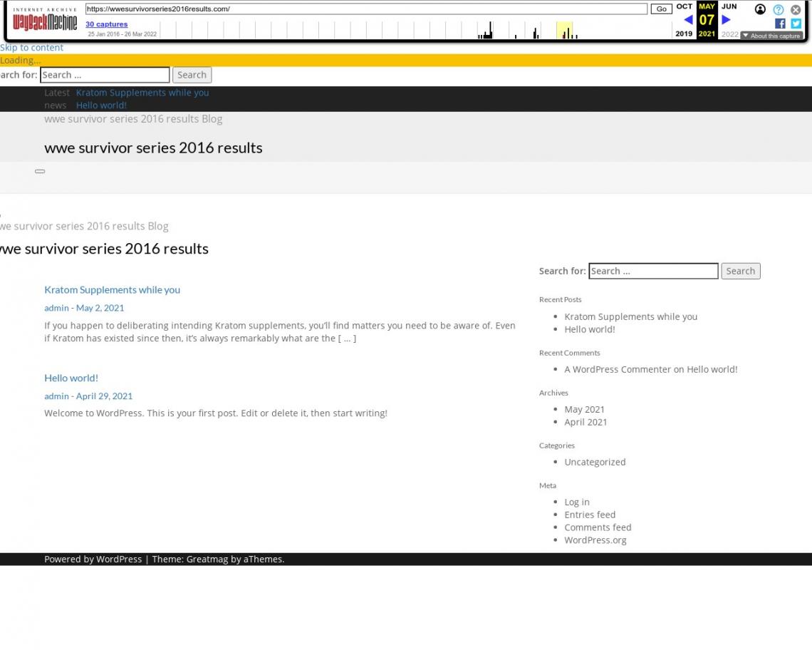Viewport: 812px width, 650px height.
Task: Open Kratom Supplements in latest news bar
Action: coord(142,93)
